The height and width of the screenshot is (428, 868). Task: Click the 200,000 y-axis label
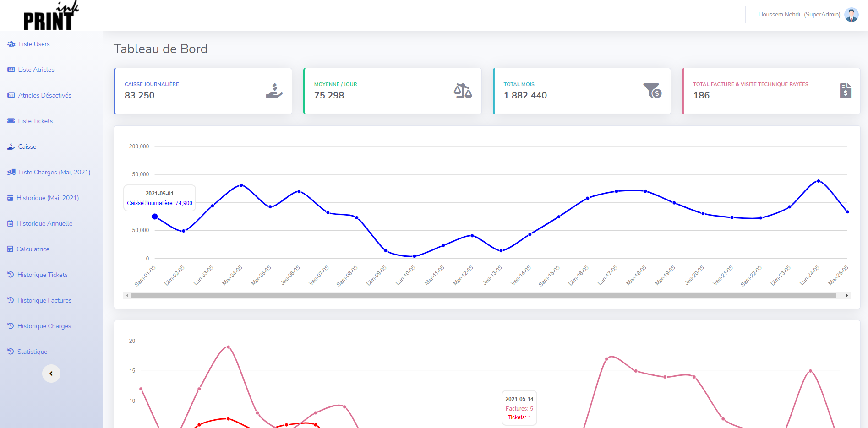click(139, 146)
